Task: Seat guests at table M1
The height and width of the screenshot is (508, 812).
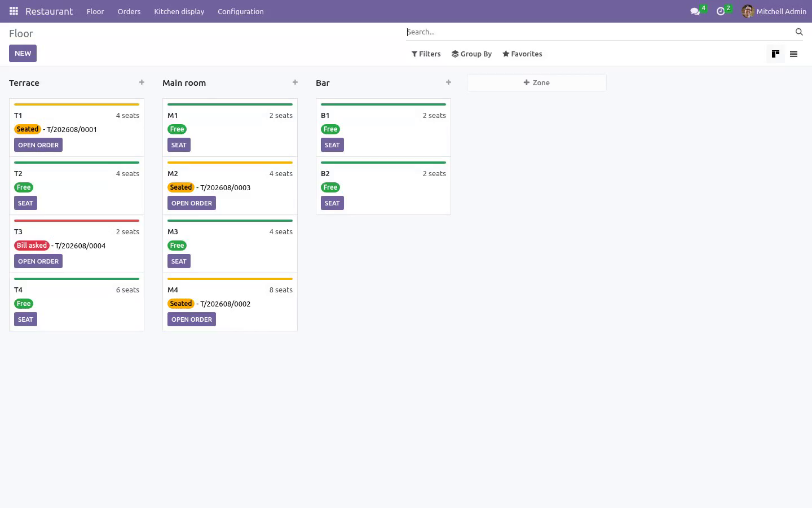Action: tap(179, 145)
